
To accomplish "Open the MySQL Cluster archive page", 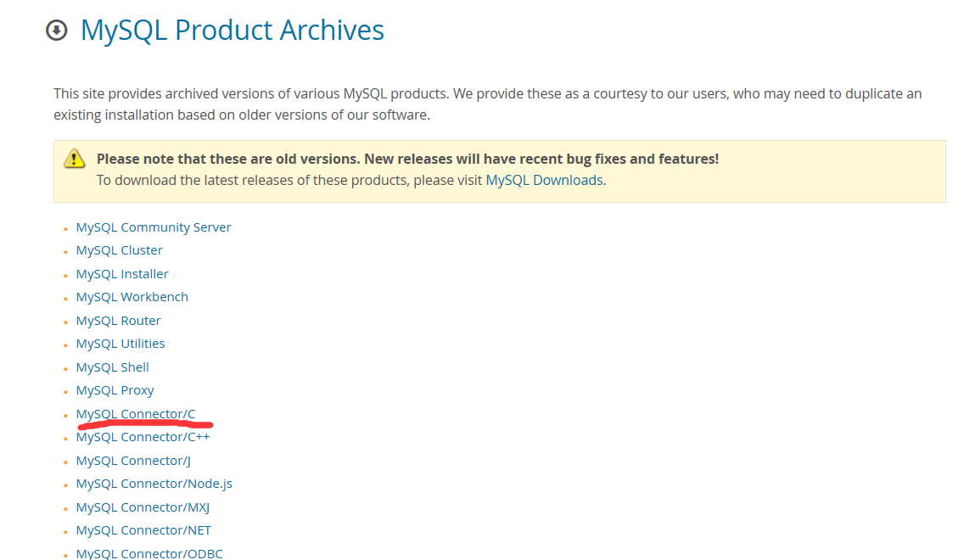I will pos(119,249).
